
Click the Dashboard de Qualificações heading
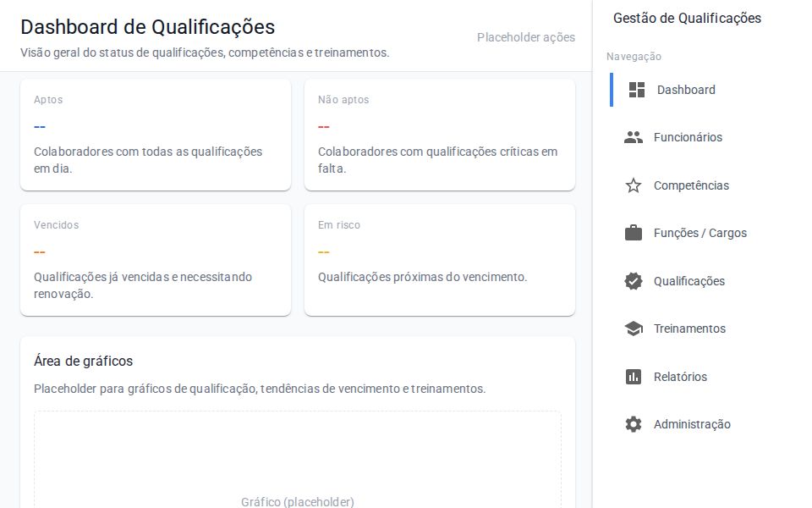tap(147, 27)
